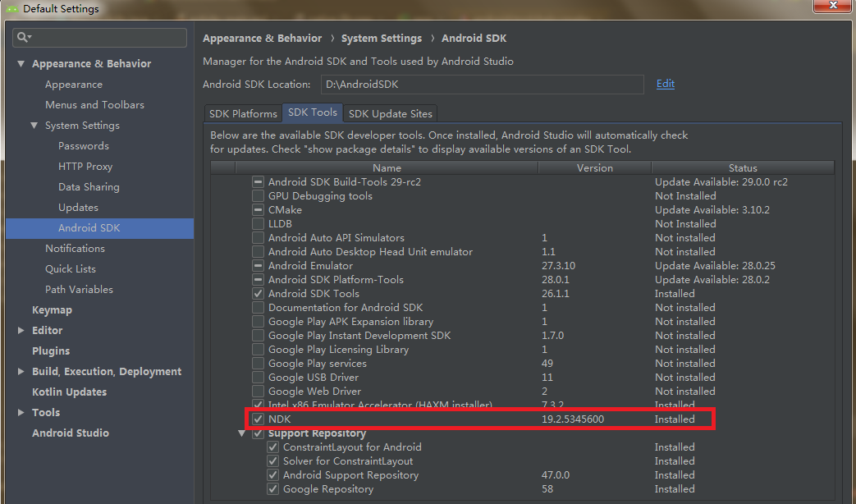Click the search magnifier icon in settings
This screenshot has height=504, width=856.
click(x=24, y=37)
